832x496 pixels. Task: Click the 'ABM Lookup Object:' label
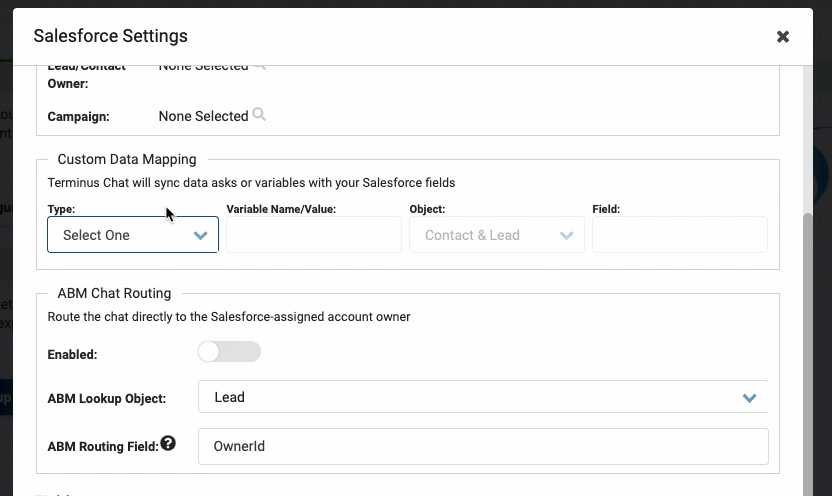coord(107,398)
